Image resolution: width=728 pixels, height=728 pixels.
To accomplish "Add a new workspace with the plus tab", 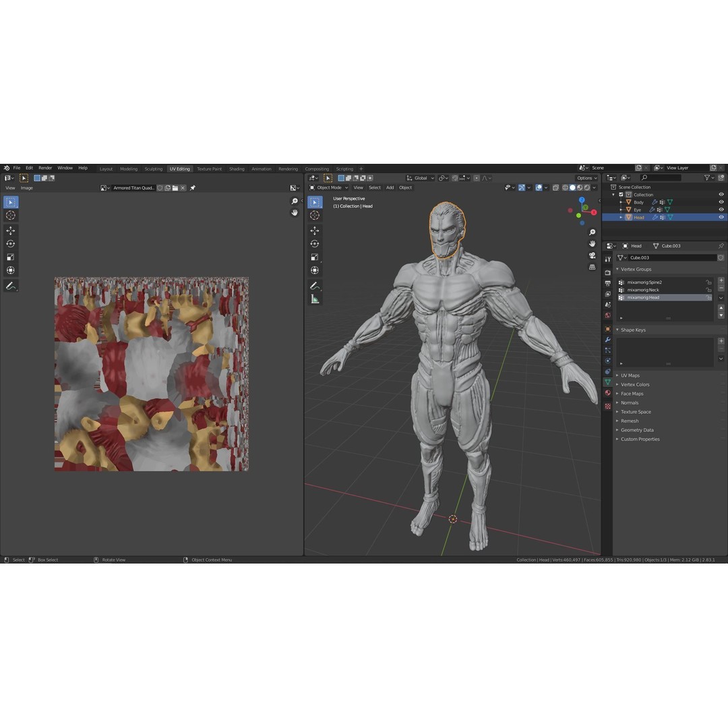I will pos(361,169).
